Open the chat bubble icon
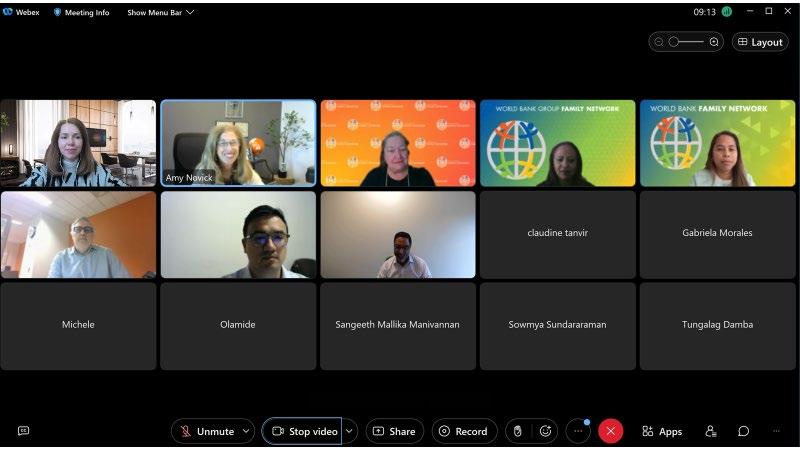The width and height of the screenshot is (800, 450). (743, 432)
